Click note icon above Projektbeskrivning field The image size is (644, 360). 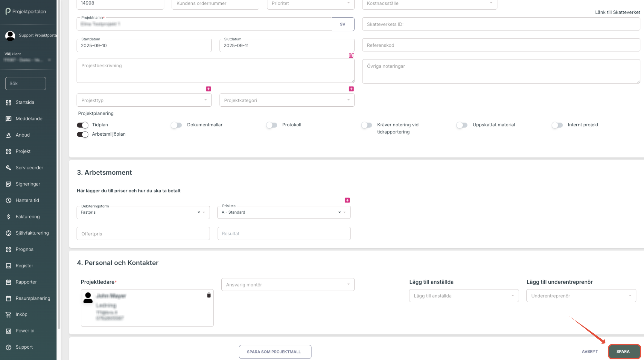tap(351, 55)
